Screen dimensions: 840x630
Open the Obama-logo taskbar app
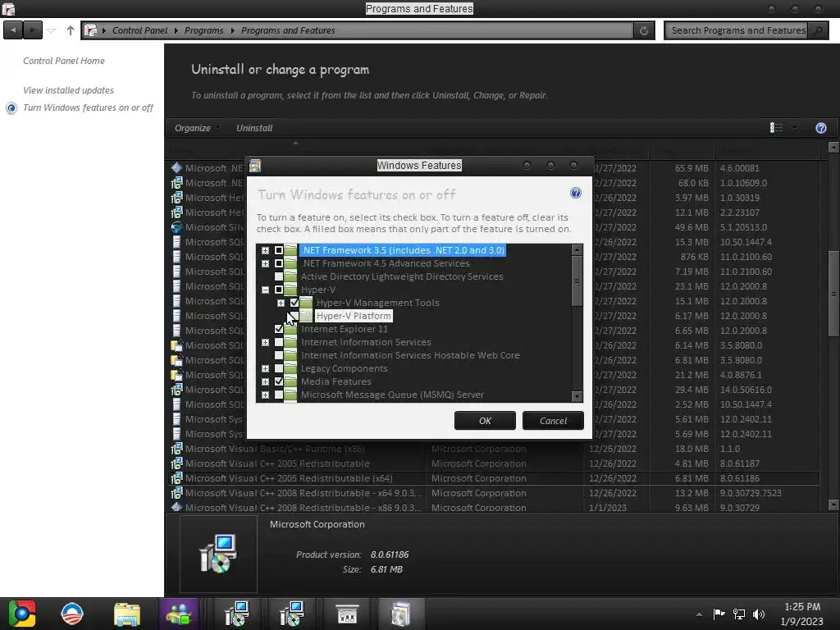click(x=72, y=614)
